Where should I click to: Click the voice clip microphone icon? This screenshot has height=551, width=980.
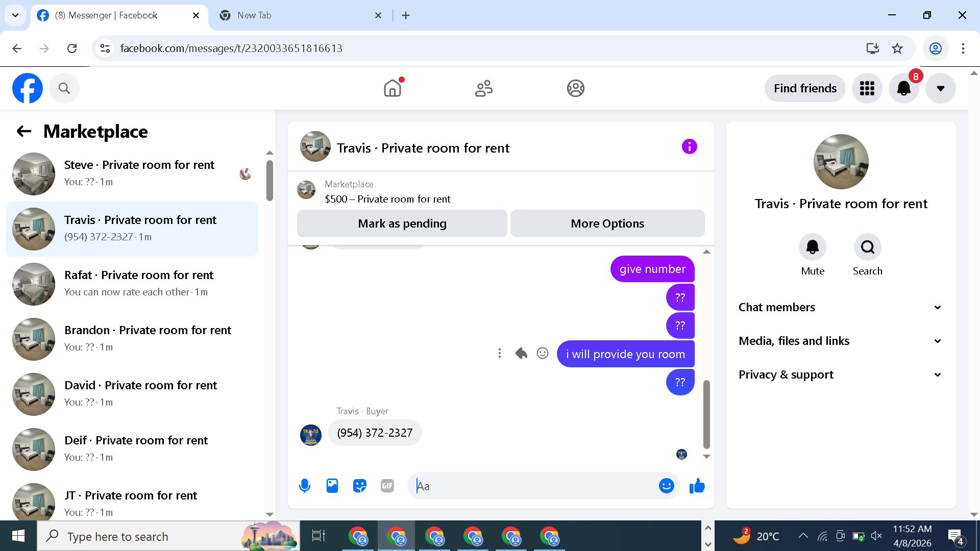click(305, 486)
